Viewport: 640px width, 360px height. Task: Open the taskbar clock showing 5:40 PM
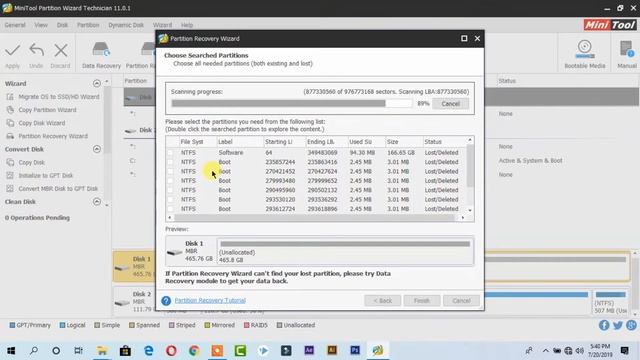click(600, 351)
